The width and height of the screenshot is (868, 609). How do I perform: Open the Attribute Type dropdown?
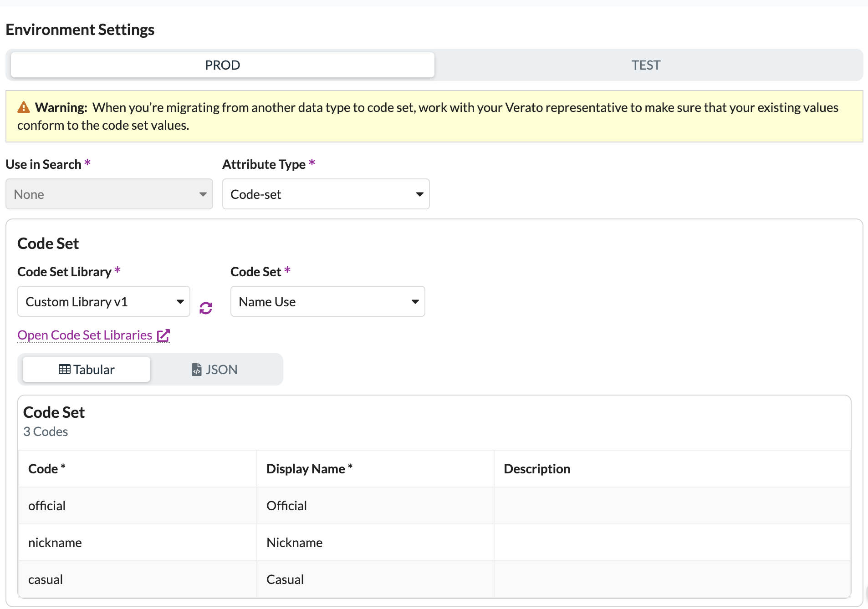(326, 194)
